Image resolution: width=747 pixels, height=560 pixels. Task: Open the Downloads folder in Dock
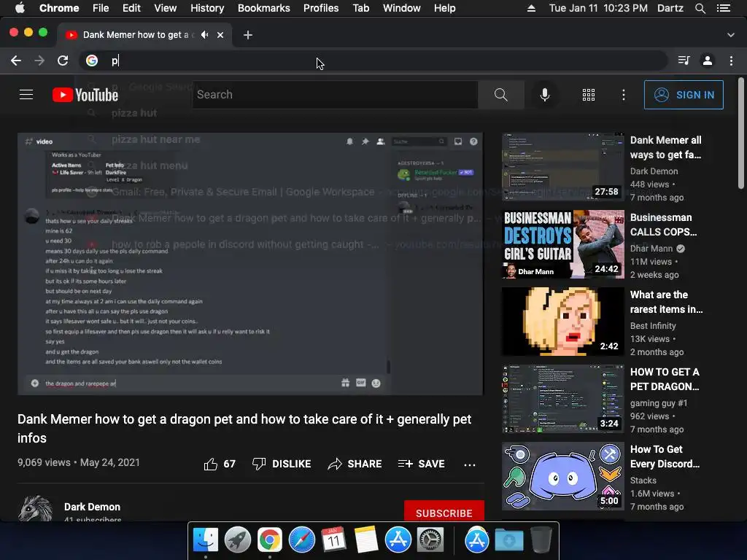click(508, 540)
